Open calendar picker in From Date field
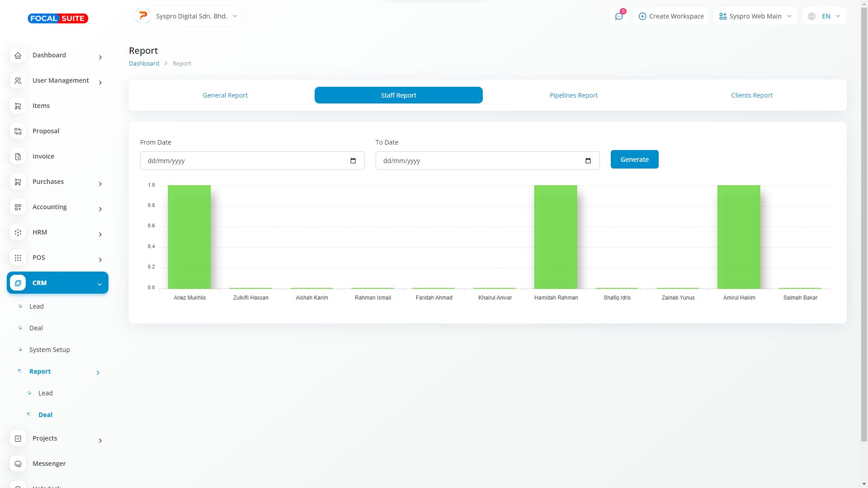This screenshot has height=488, width=868. [x=353, y=161]
